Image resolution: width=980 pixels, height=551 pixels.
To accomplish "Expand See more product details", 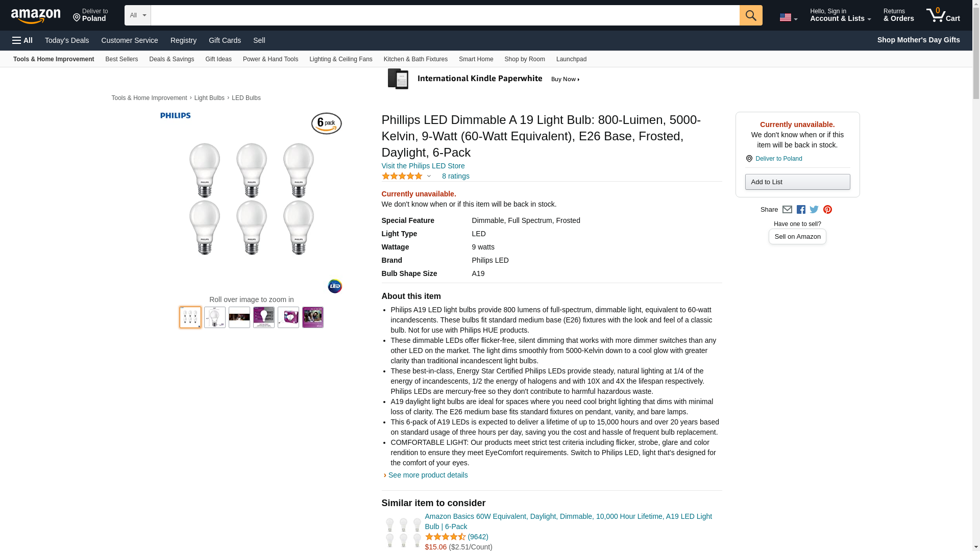I will point(427,475).
